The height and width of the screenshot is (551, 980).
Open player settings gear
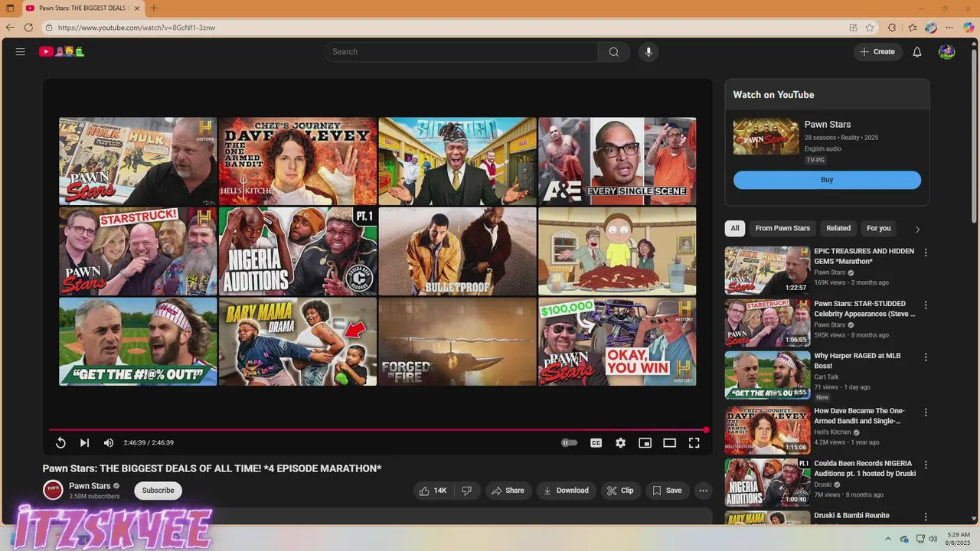(620, 442)
